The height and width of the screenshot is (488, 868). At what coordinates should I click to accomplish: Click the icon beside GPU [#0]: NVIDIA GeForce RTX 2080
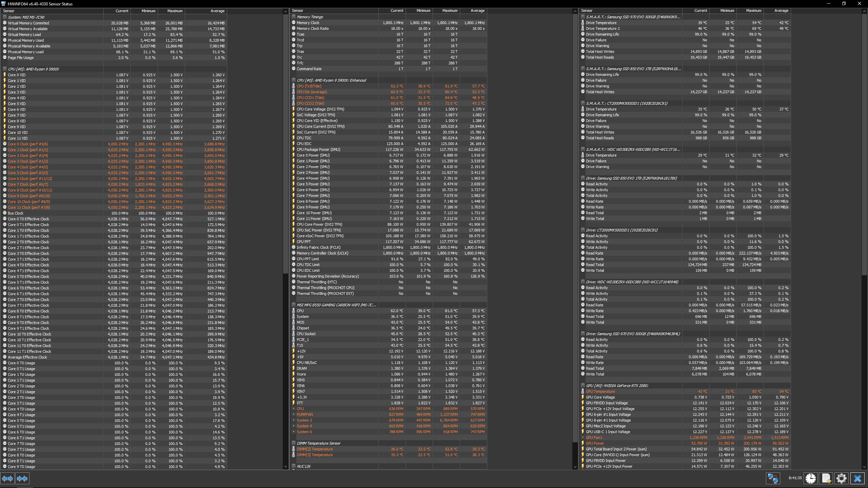[583, 386]
